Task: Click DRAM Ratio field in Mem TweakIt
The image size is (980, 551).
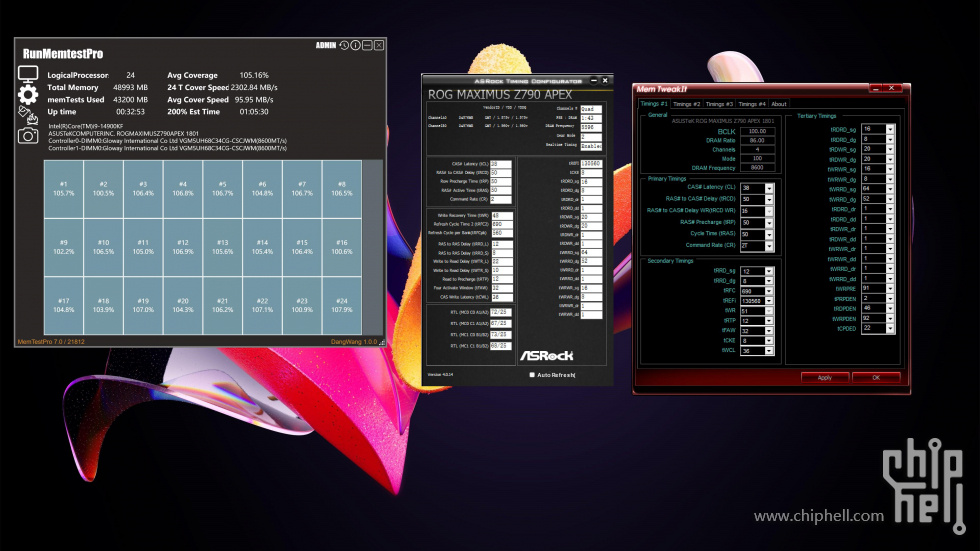Action: click(x=758, y=141)
